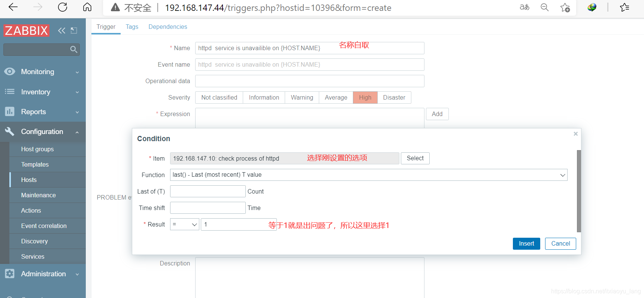Click the Condition dialog vertical scrollbar
The width and height of the screenshot is (644, 298).
(579, 191)
